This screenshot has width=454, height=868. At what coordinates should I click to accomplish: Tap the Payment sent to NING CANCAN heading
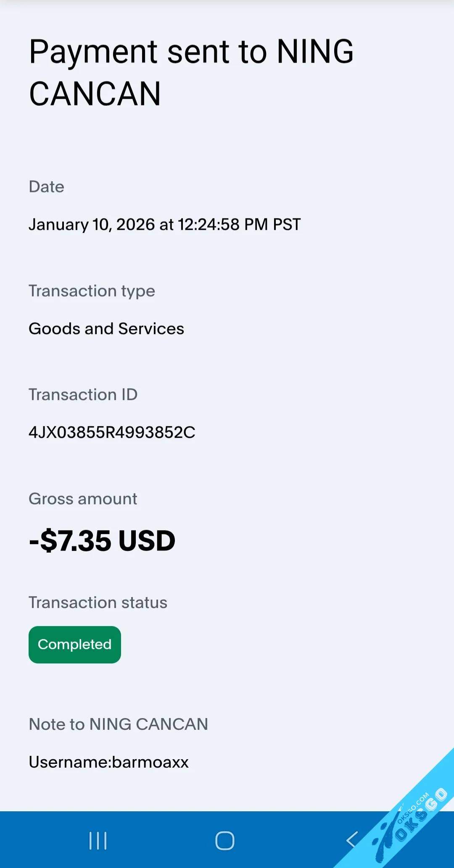tap(191, 72)
